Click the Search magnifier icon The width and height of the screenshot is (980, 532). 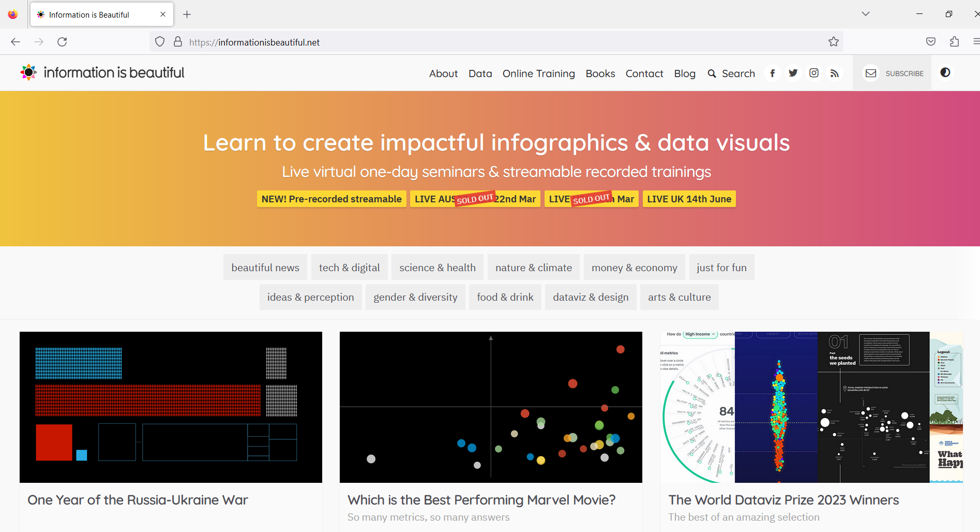tap(712, 73)
